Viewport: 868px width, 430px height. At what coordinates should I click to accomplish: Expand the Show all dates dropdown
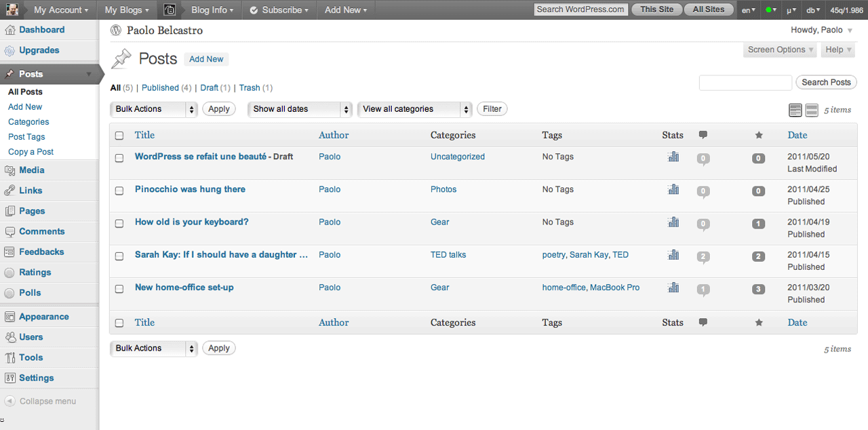click(300, 109)
